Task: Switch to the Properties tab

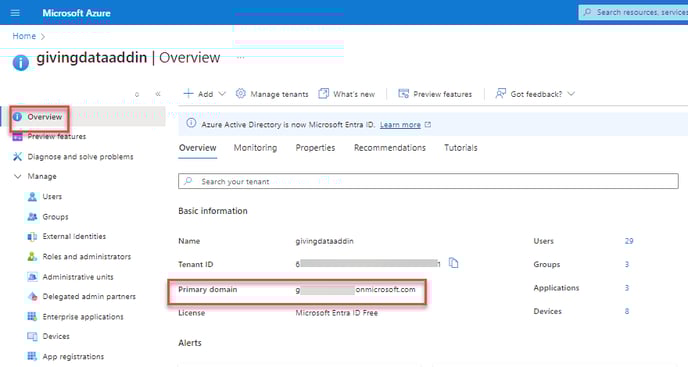Action: click(x=315, y=148)
